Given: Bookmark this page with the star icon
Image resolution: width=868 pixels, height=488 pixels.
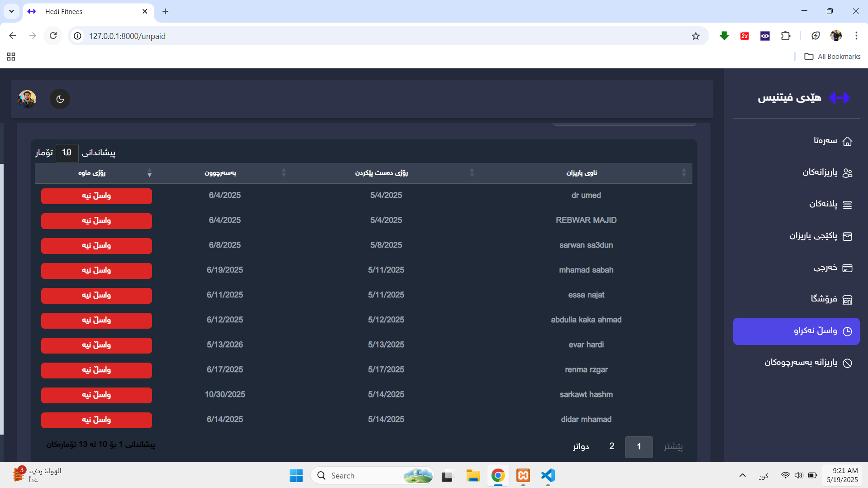Looking at the screenshot, I should pos(696,36).
